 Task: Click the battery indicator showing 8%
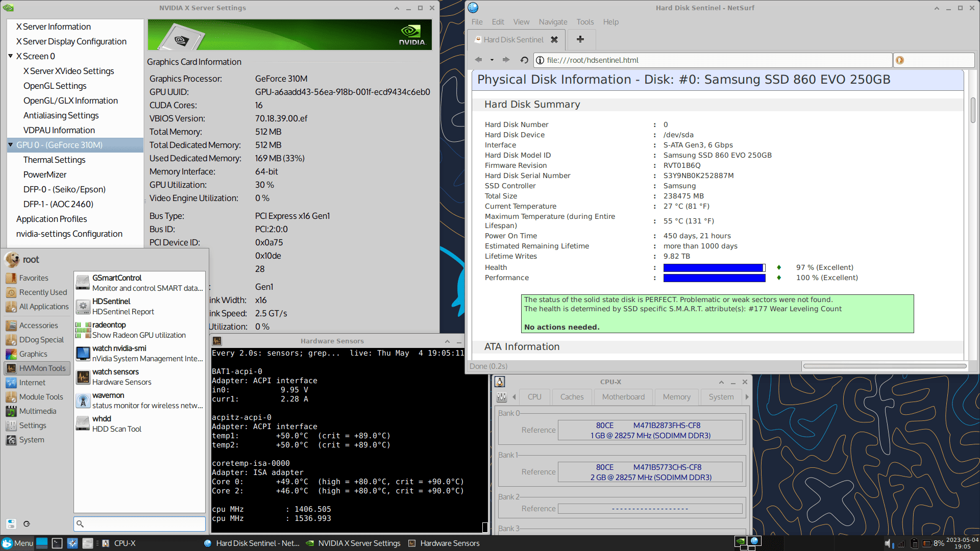tap(933, 544)
